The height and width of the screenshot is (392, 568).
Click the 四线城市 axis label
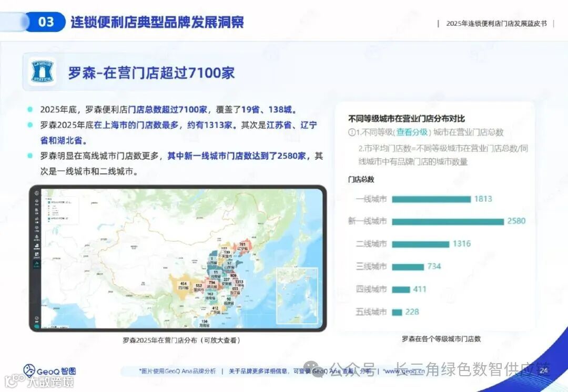point(371,289)
